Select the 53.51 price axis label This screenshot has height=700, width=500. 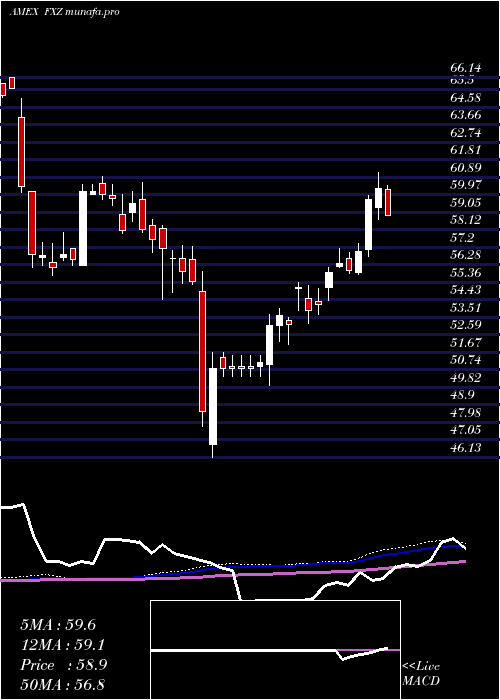click(x=466, y=307)
